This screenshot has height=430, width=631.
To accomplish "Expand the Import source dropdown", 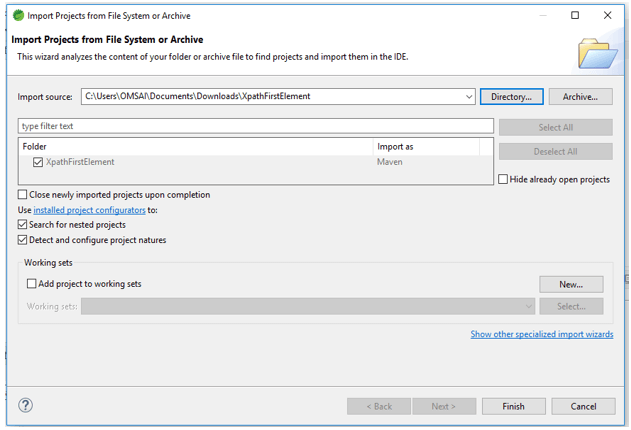I will 469,97.
